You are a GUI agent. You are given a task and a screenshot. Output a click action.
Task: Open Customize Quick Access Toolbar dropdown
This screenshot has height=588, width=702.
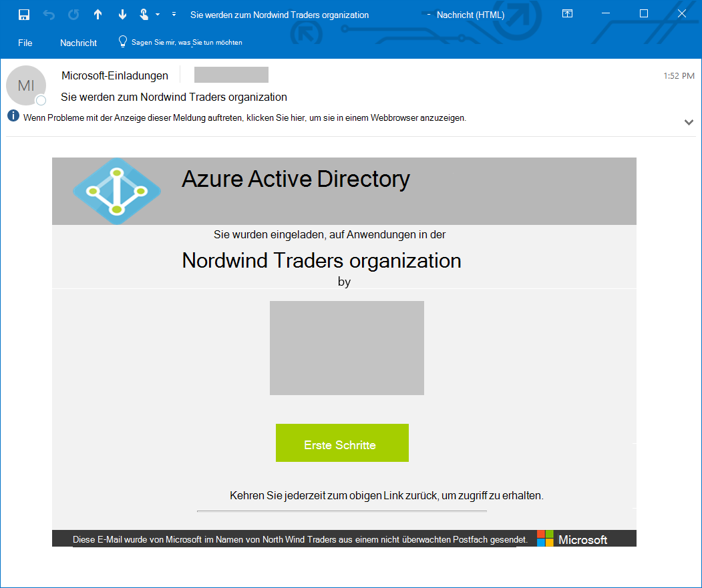coord(174,14)
